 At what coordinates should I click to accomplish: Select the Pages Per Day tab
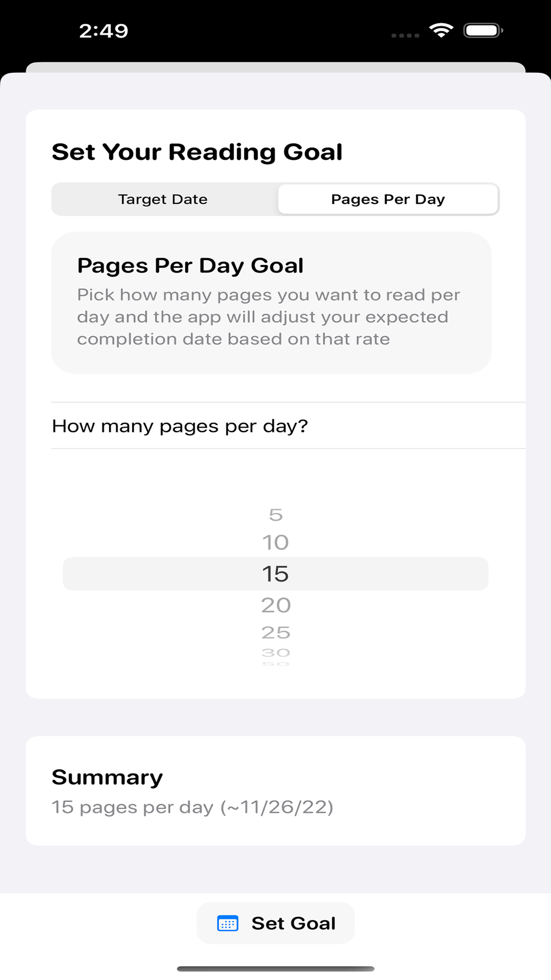coord(388,199)
